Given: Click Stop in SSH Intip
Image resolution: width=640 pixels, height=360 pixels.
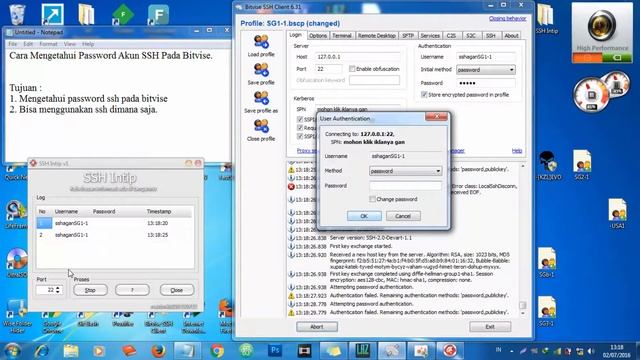Looking at the screenshot, I should tap(90, 290).
